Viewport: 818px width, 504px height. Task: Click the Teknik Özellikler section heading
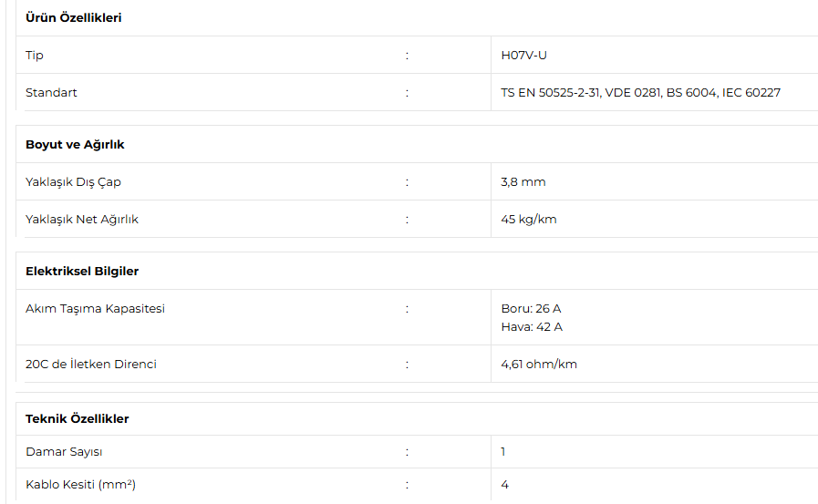(78, 419)
